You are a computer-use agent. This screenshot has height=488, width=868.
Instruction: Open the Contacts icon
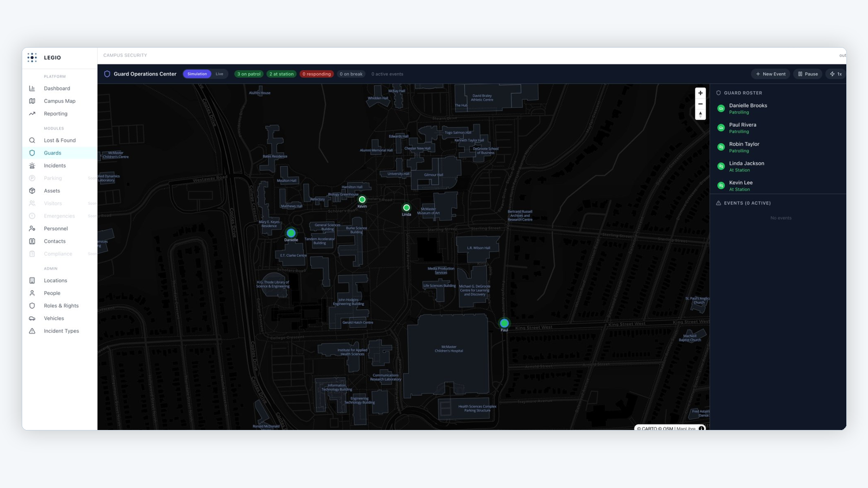tap(32, 241)
